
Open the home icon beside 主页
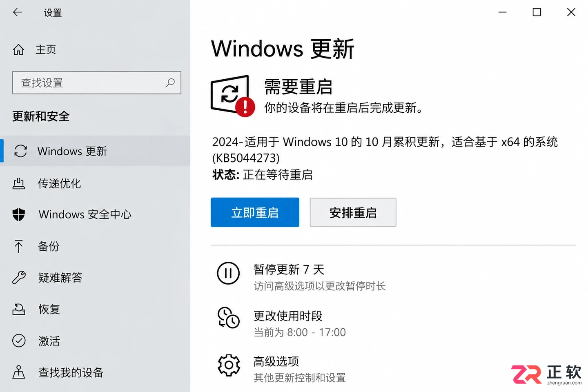click(18, 50)
